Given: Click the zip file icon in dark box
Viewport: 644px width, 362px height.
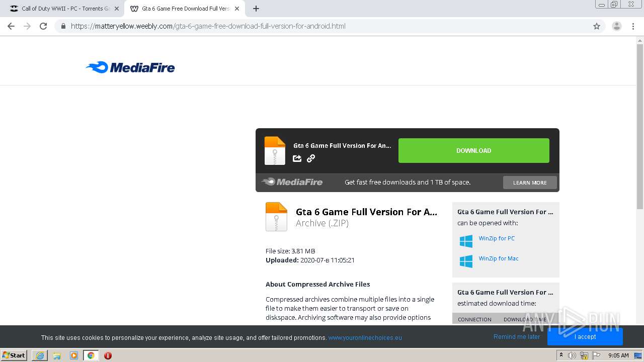Looking at the screenshot, I should click(x=275, y=150).
